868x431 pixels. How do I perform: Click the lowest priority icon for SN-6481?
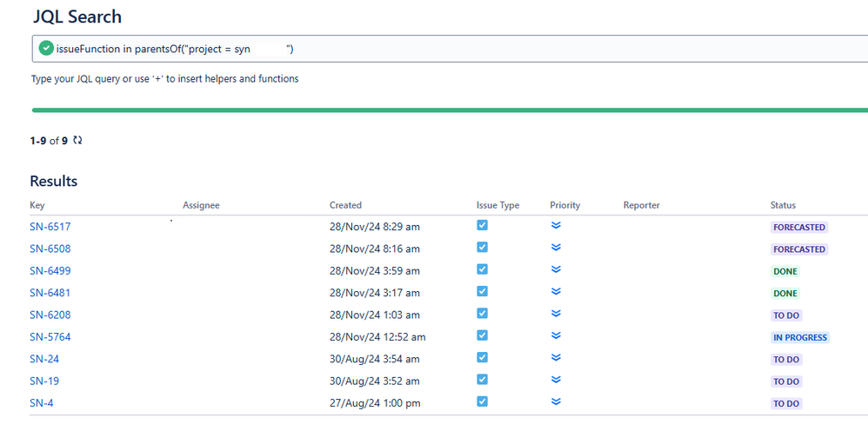pyautogui.click(x=557, y=292)
